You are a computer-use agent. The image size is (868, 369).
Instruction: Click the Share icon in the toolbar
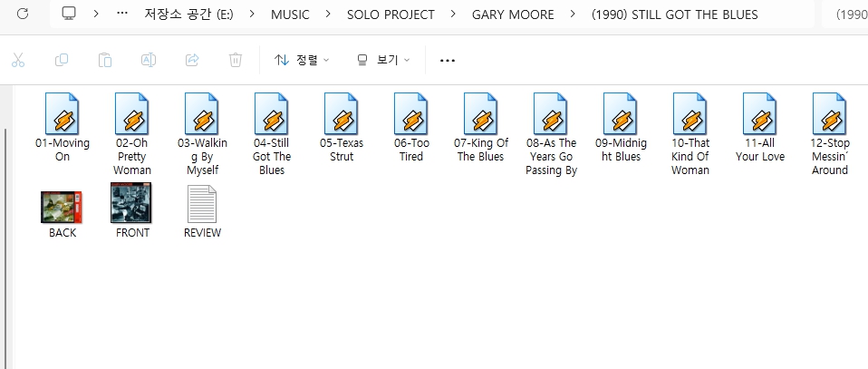[192, 60]
